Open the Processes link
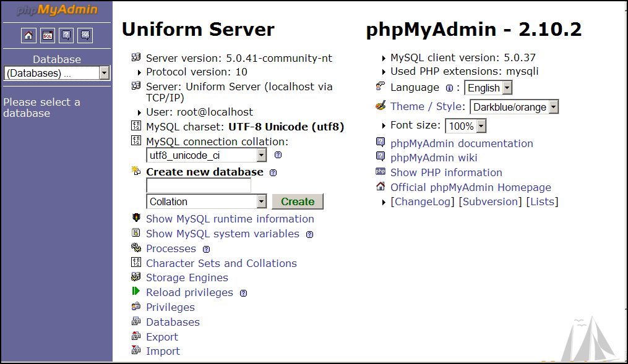Screen dimensions: 628x364 (x=171, y=248)
